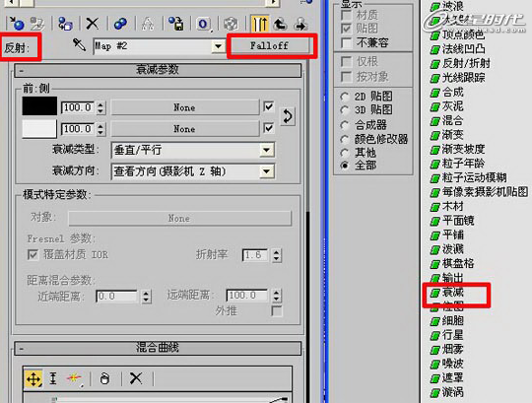
Task: Select the 全部 radio button
Action: coord(345,166)
